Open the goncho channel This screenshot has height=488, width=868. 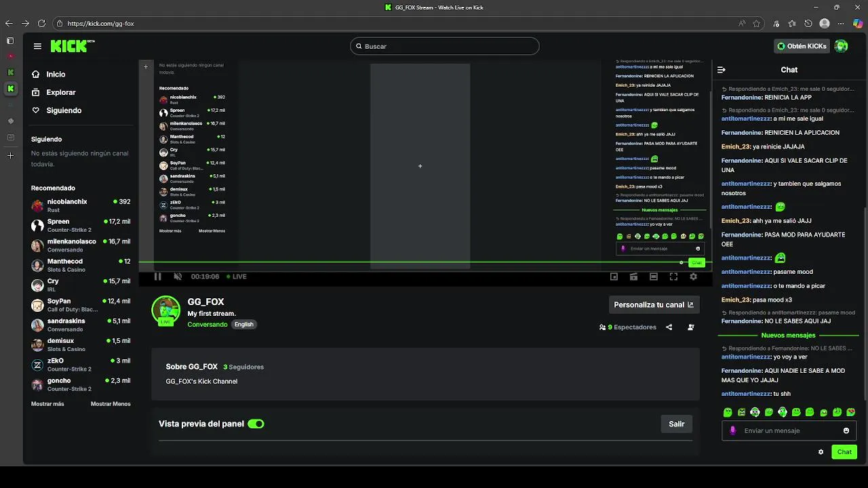(x=81, y=384)
